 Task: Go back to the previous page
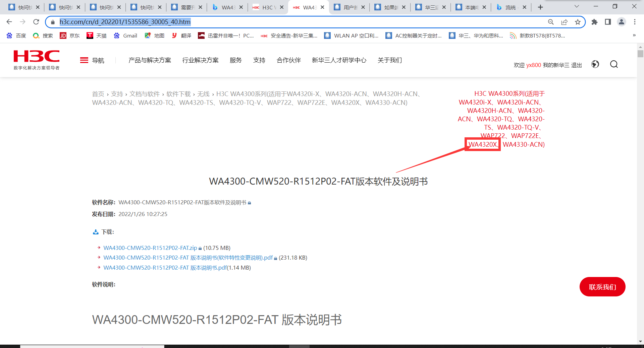(x=9, y=22)
